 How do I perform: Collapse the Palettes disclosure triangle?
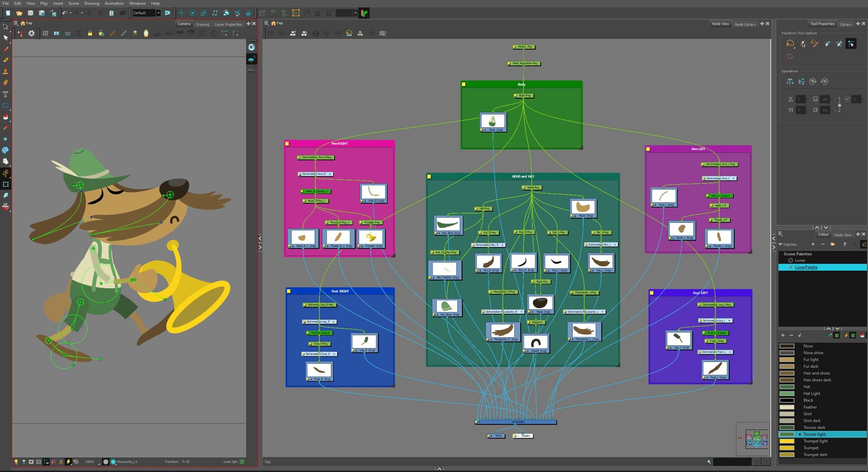point(781,244)
